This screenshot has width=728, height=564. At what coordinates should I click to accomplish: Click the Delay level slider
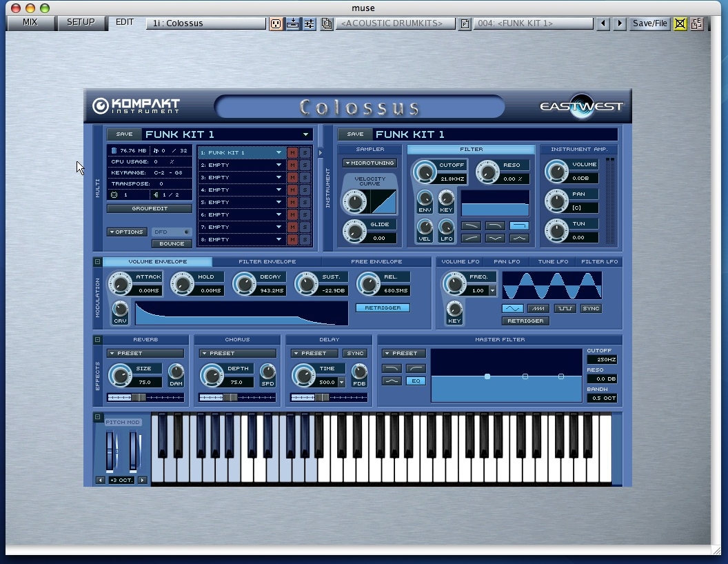329,397
